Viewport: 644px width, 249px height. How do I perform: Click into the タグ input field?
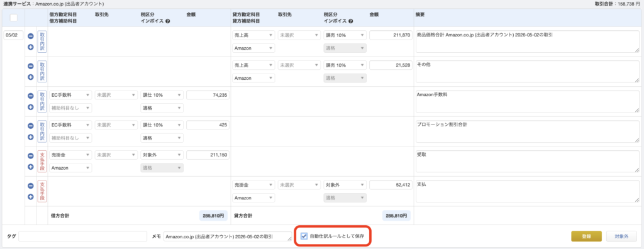tap(82, 236)
